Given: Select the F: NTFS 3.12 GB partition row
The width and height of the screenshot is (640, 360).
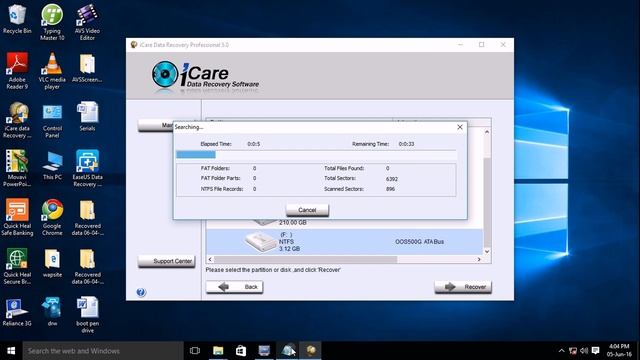Looking at the screenshot, I should [344, 242].
